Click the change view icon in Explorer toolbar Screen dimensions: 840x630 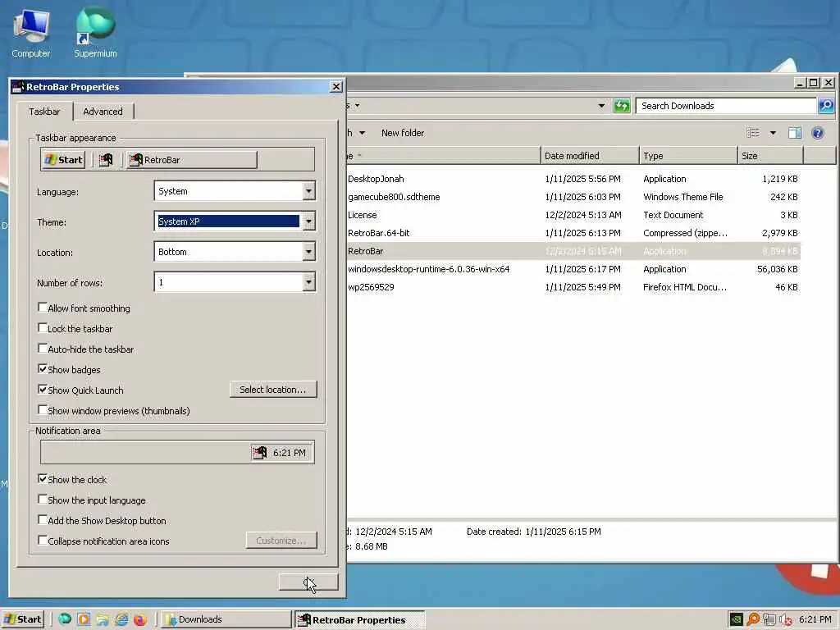click(753, 133)
